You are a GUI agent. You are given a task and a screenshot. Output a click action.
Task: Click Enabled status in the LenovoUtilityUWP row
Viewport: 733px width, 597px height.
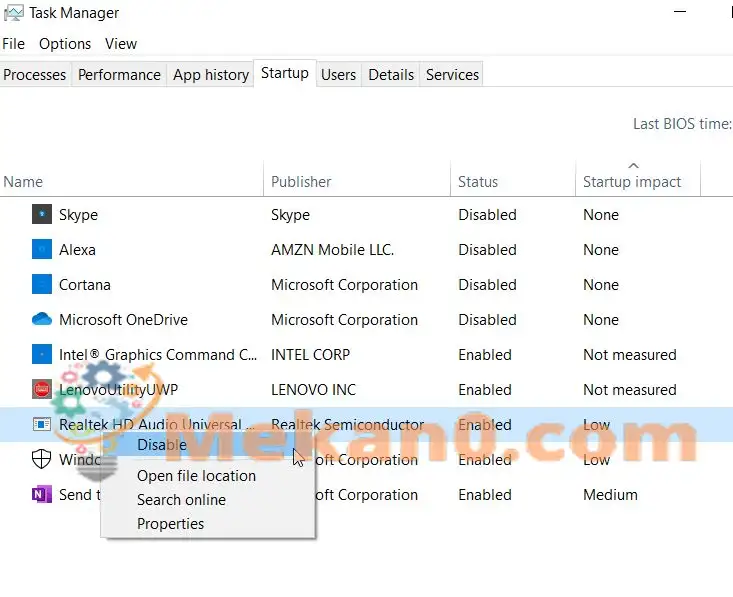(x=485, y=389)
